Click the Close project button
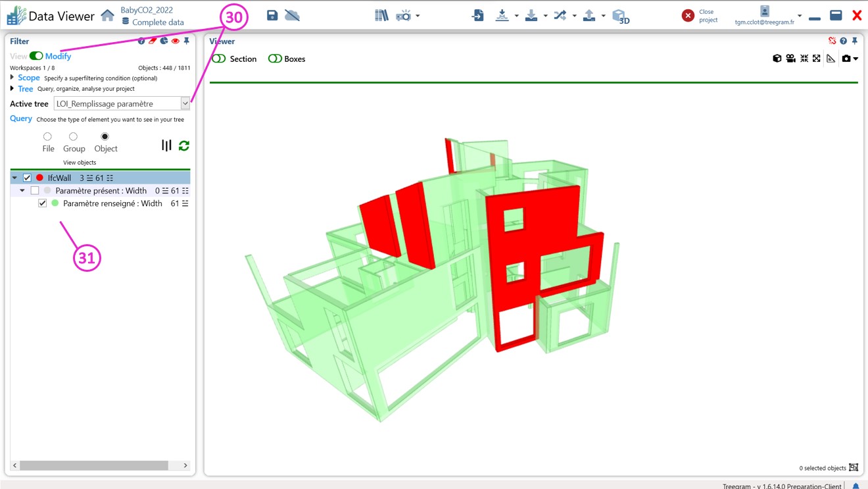This screenshot has height=489, width=868. click(688, 16)
